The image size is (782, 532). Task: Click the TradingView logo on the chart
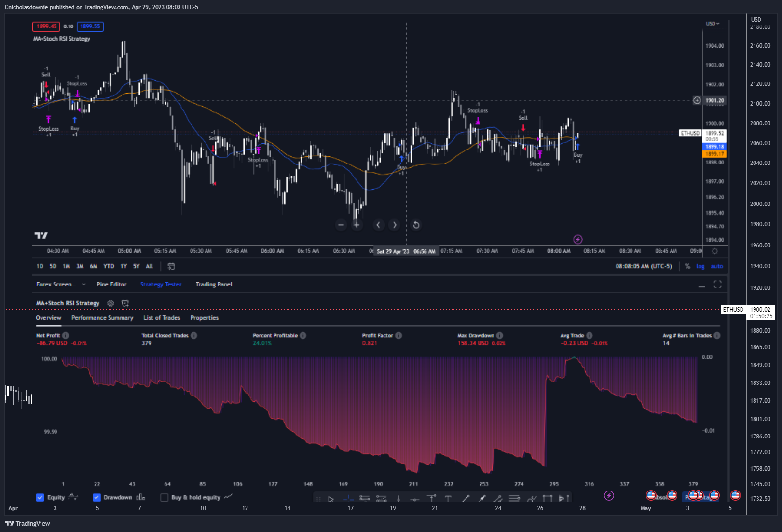(x=41, y=235)
